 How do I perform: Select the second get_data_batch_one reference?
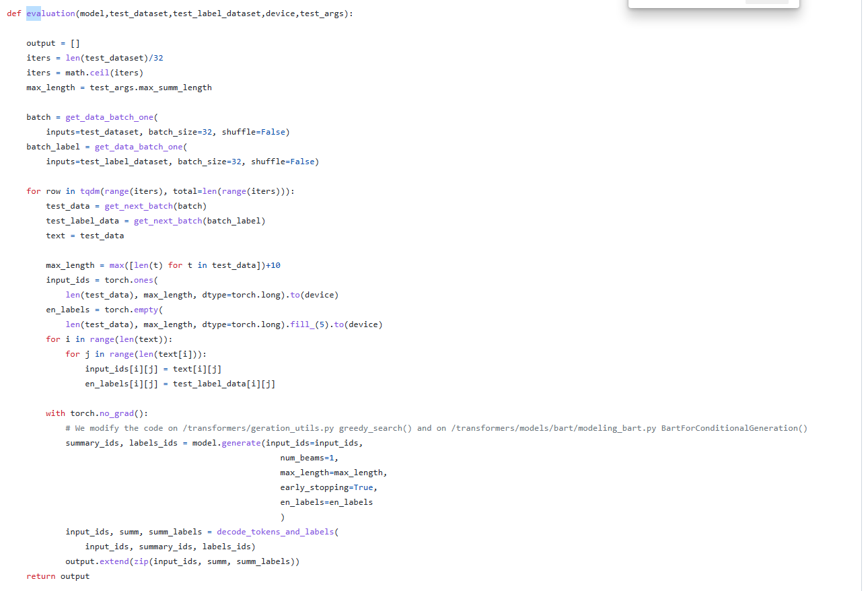(139, 146)
